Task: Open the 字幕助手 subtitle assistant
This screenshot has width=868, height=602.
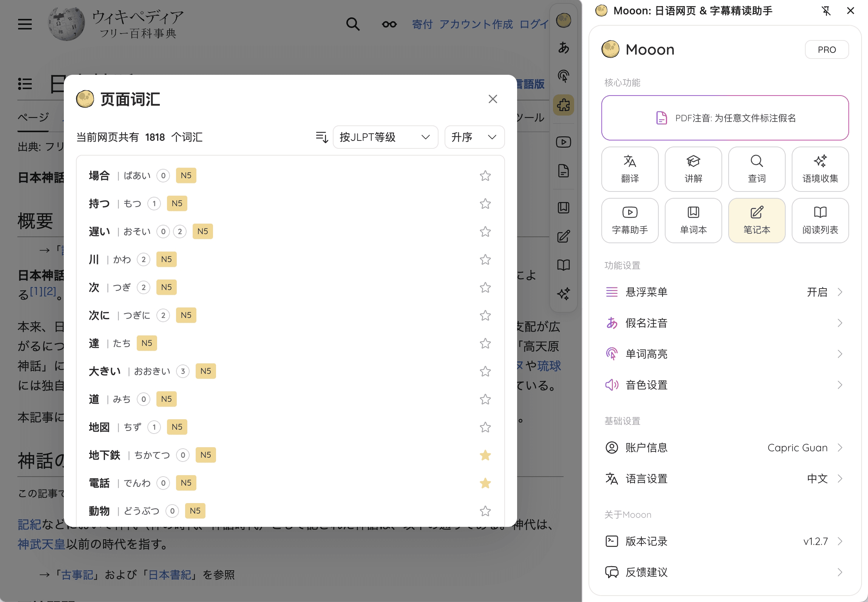Action: point(630,220)
